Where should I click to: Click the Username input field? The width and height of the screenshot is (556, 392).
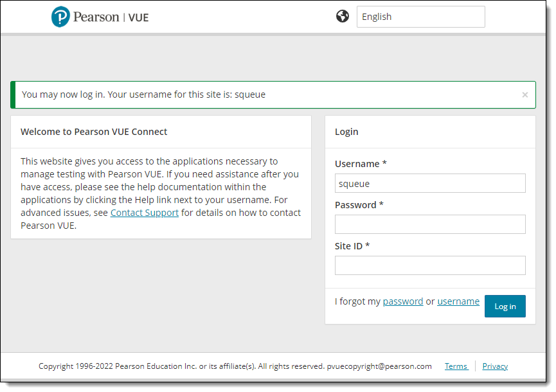pos(430,183)
